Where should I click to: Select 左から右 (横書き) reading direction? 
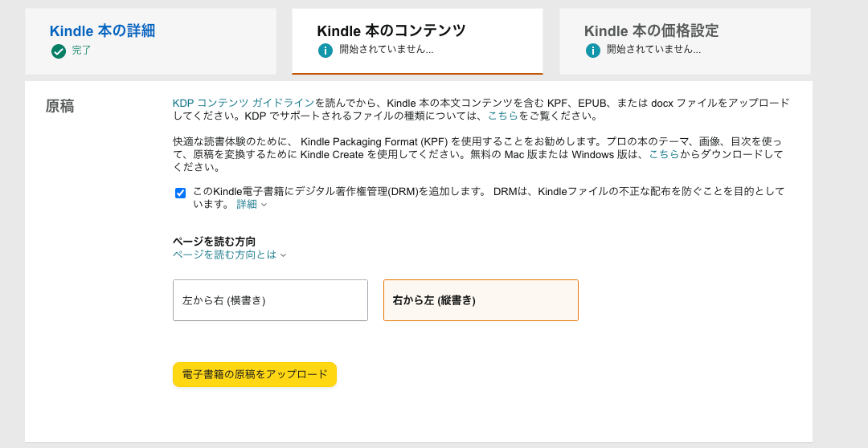click(270, 300)
